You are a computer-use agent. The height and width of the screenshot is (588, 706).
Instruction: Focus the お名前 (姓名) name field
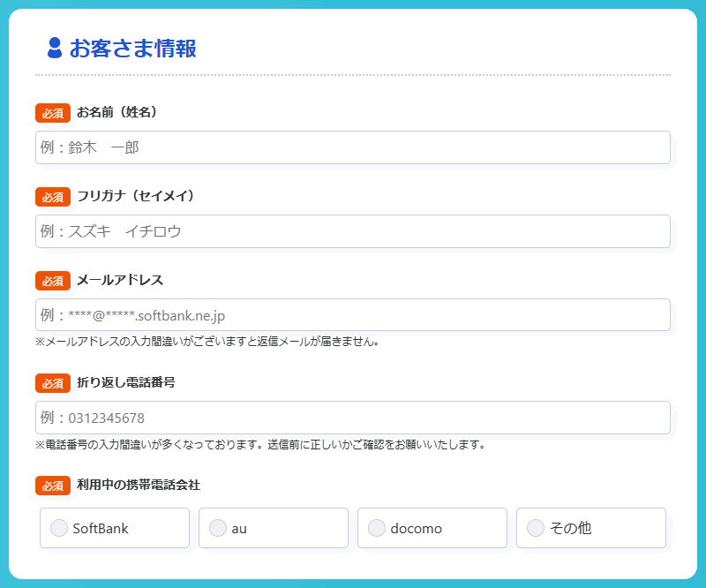click(353, 147)
